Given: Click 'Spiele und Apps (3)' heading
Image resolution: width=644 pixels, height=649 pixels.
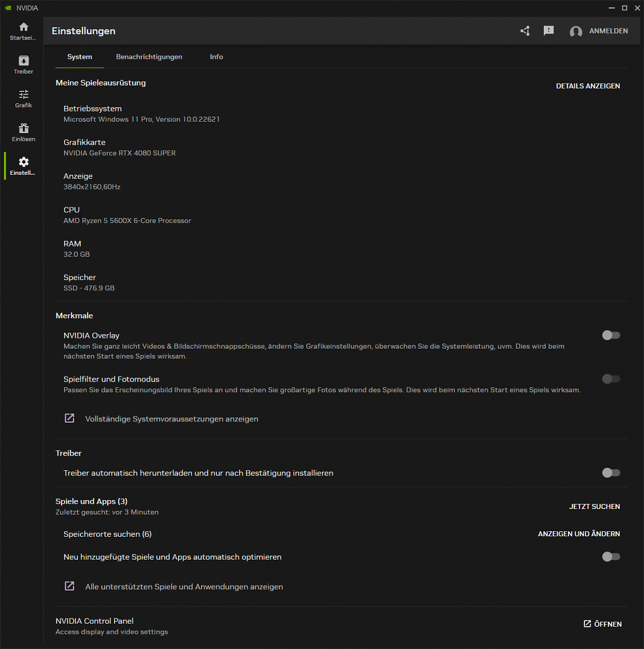Looking at the screenshot, I should tap(91, 501).
